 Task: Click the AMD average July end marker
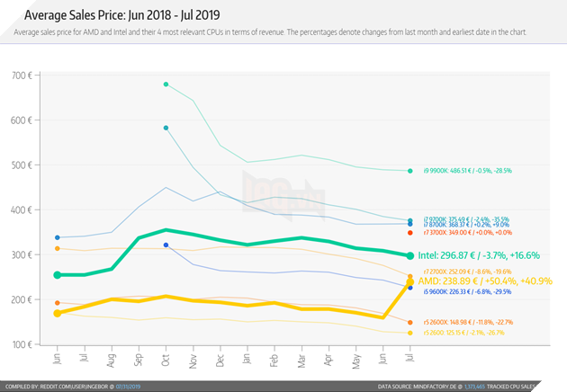(410, 281)
